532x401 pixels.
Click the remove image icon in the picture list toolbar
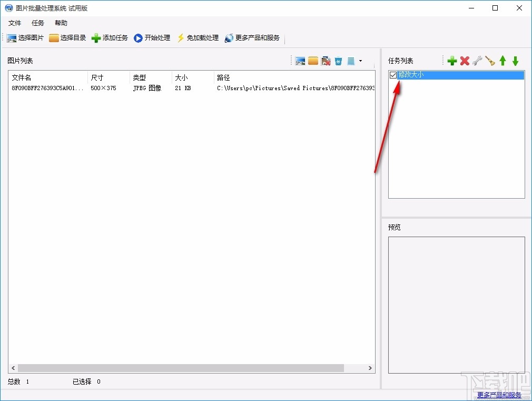coord(326,61)
